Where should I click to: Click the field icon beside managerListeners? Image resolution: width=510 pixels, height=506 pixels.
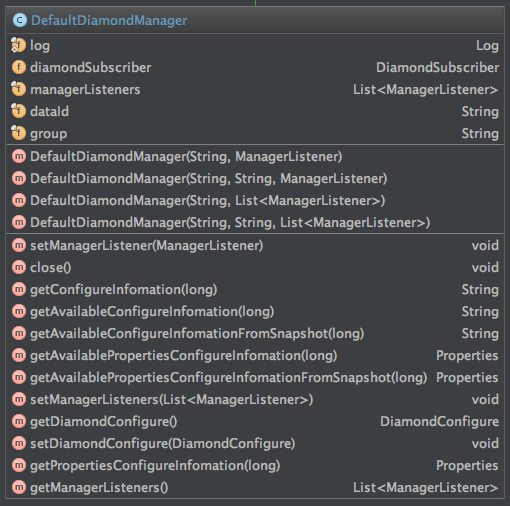(18, 89)
